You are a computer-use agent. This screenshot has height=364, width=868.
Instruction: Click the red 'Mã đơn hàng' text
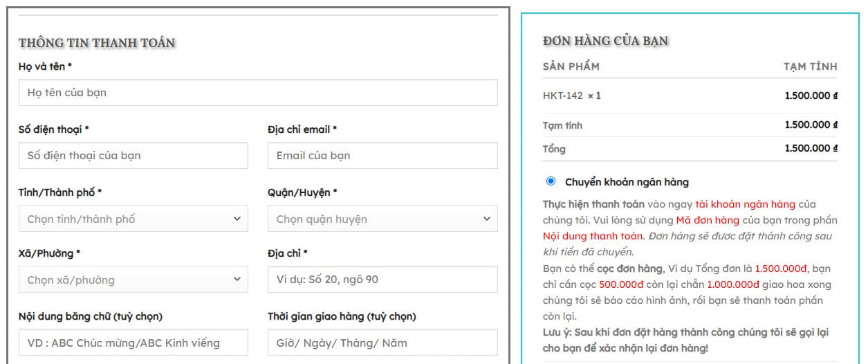(x=708, y=220)
